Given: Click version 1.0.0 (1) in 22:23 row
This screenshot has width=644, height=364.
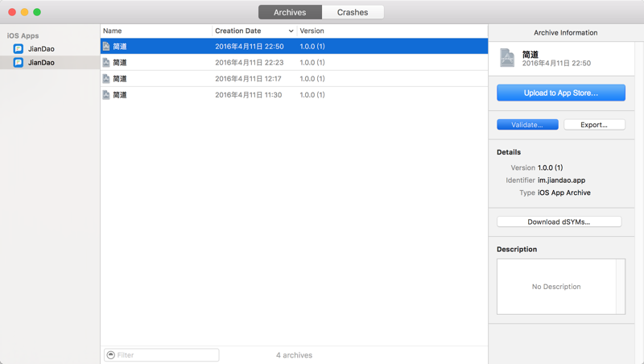Looking at the screenshot, I should pos(312,63).
